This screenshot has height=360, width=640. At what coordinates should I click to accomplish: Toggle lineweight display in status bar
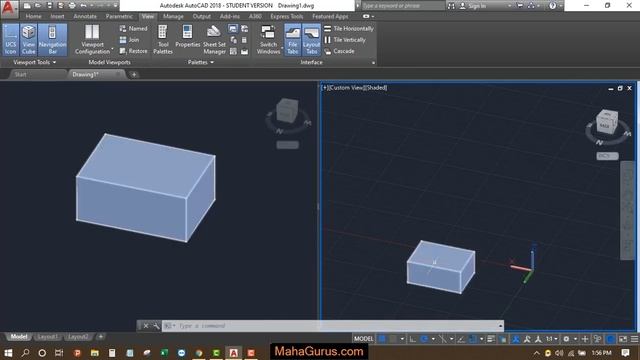pyautogui.click(x=491, y=339)
